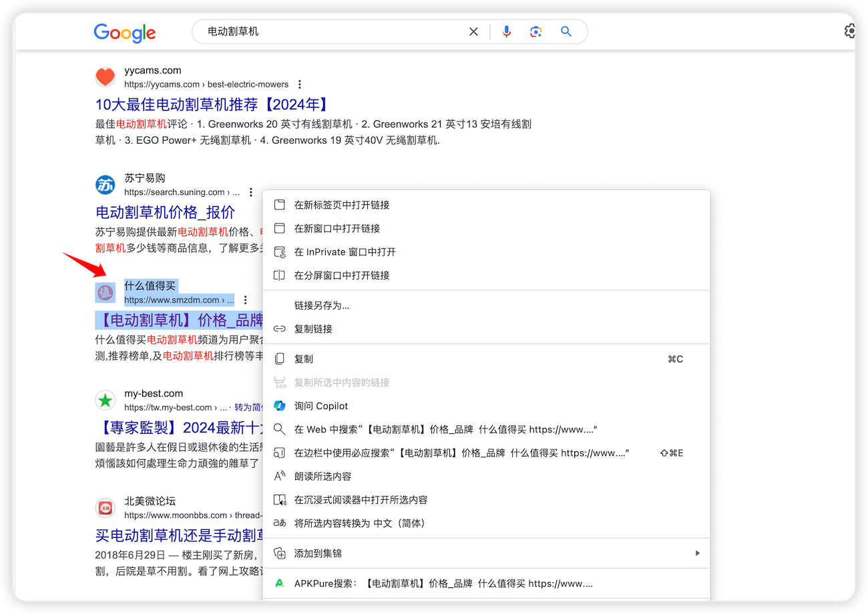Choose 在新标签页中打开链接 from context menu
The height and width of the screenshot is (614, 868).
pyautogui.click(x=342, y=205)
